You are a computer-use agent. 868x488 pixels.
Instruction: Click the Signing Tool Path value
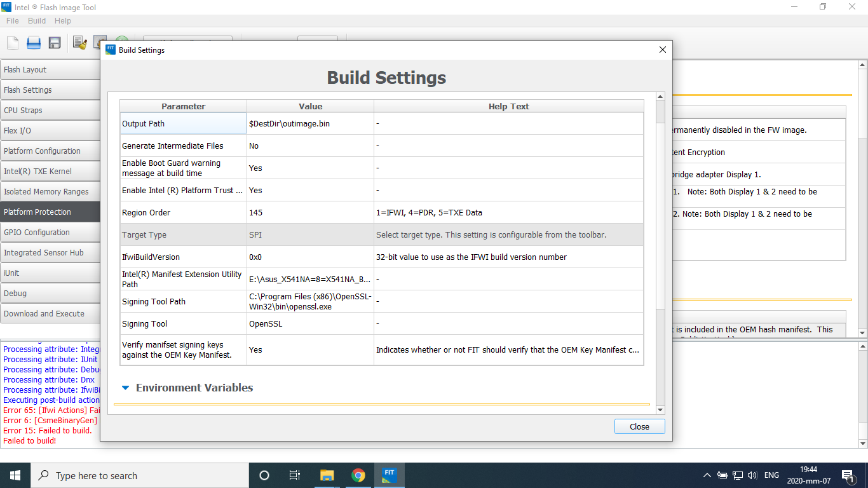click(x=310, y=301)
